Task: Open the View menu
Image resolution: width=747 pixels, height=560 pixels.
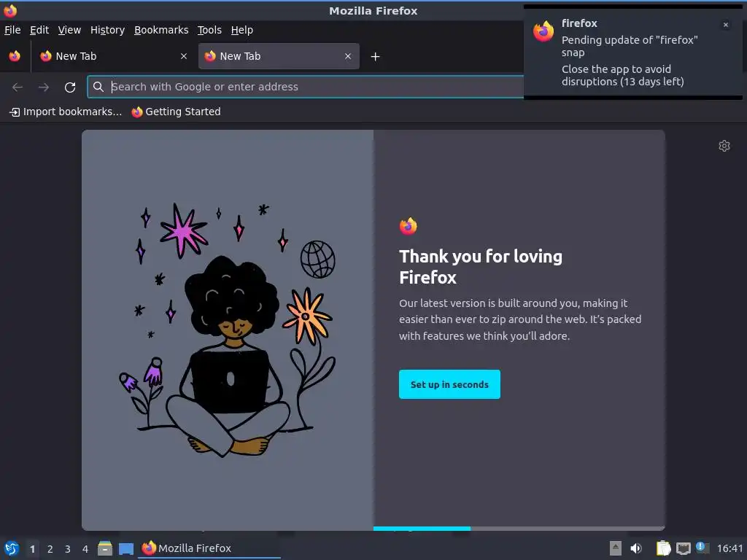Action: pyautogui.click(x=69, y=30)
